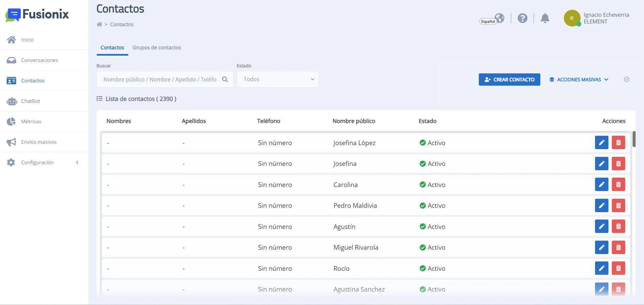Image resolution: width=644 pixels, height=305 pixels.
Task: Select the Contactos tab
Action: 112,48
